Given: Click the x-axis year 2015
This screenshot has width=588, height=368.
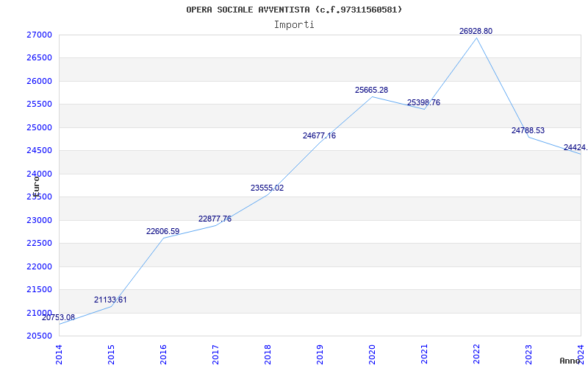Looking at the screenshot, I should [x=112, y=355].
